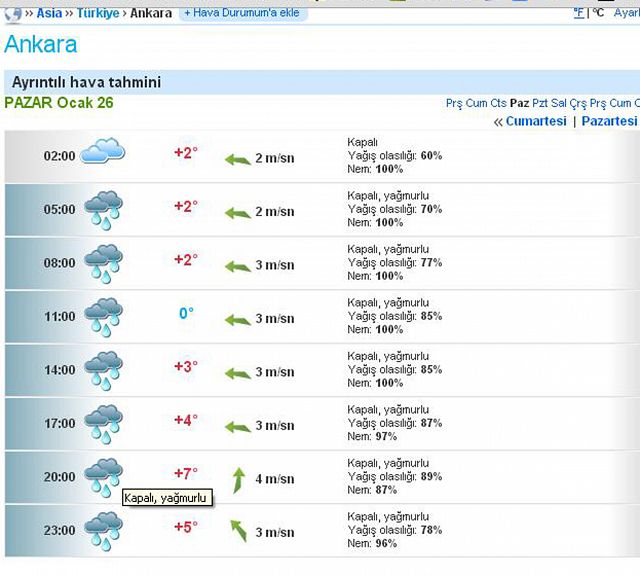Click the cloudy weather icon at 02:00
Screen dimensions: 640x576
point(103,154)
